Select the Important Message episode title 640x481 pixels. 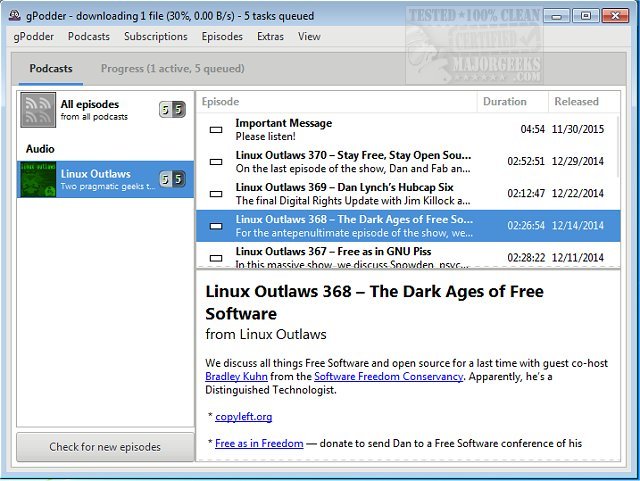[284, 123]
